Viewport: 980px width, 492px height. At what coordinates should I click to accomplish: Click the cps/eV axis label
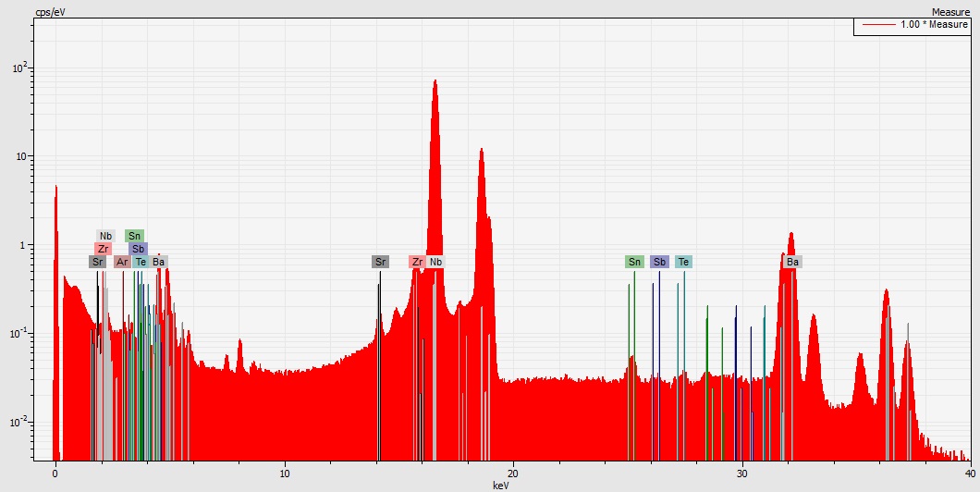pos(50,12)
